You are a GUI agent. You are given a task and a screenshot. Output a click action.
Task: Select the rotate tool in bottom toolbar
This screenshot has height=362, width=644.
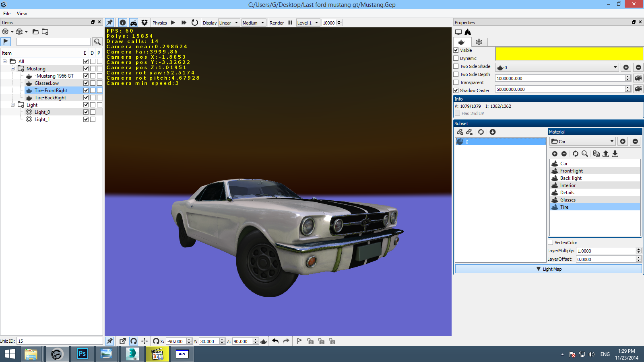(x=134, y=341)
